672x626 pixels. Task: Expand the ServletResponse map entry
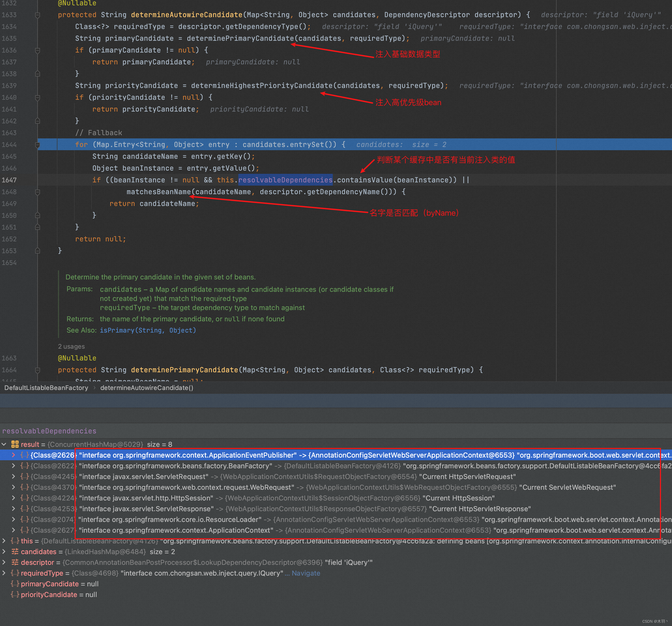pos(13,509)
